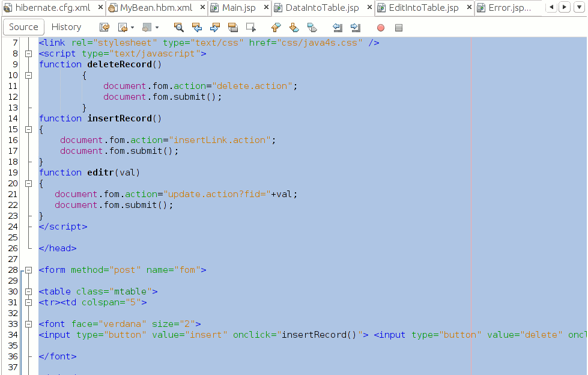
Task: Switch to Source view
Action: (23, 27)
